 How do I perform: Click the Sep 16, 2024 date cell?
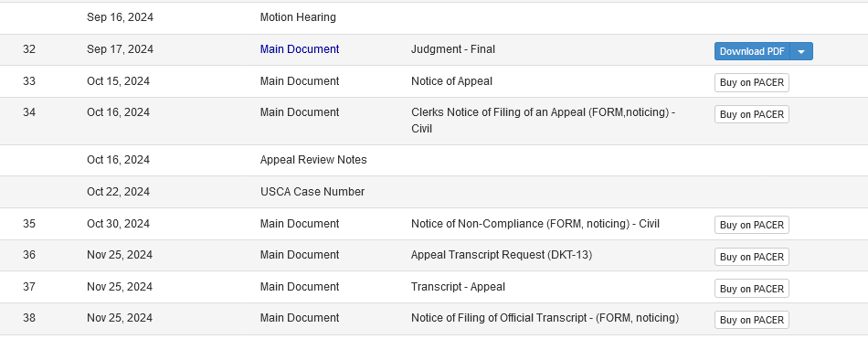[120, 17]
